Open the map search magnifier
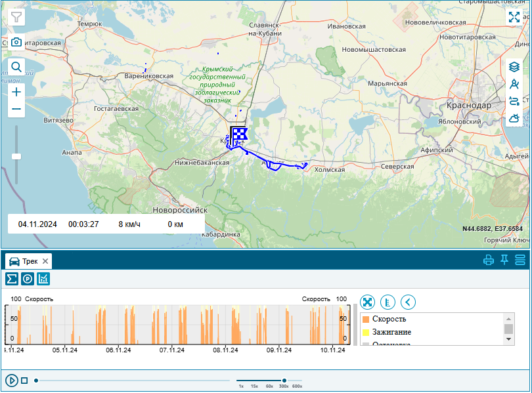The width and height of the screenshot is (532, 393). 16,67
